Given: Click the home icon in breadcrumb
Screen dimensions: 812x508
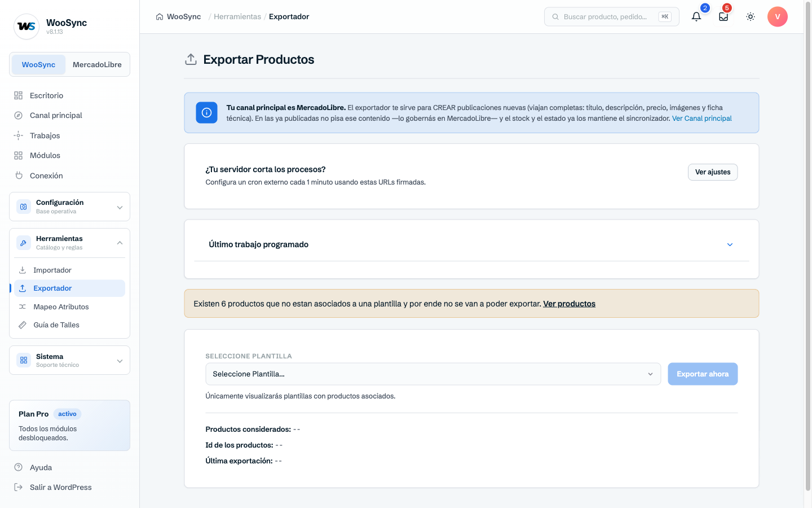Looking at the screenshot, I should (x=160, y=17).
